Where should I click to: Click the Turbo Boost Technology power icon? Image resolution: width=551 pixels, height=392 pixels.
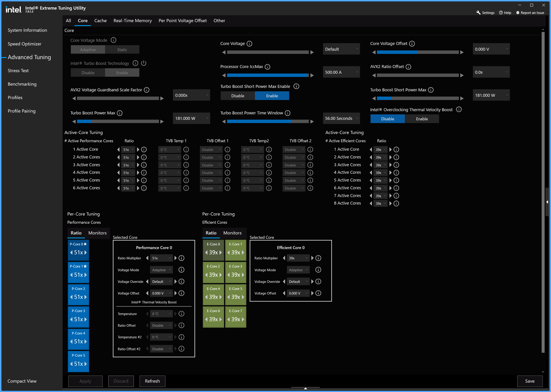click(144, 63)
